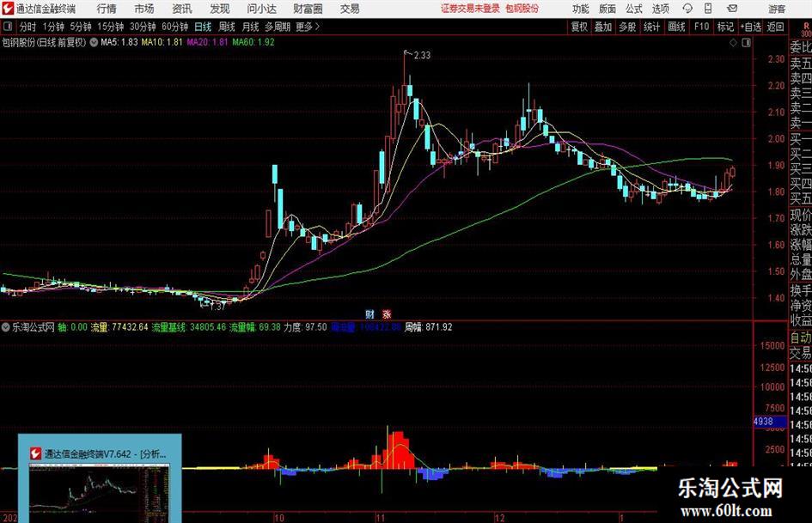Open the 行情 menu
The width and height of the screenshot is (812, 523).
pyautogui.click(x=107, y=9)
